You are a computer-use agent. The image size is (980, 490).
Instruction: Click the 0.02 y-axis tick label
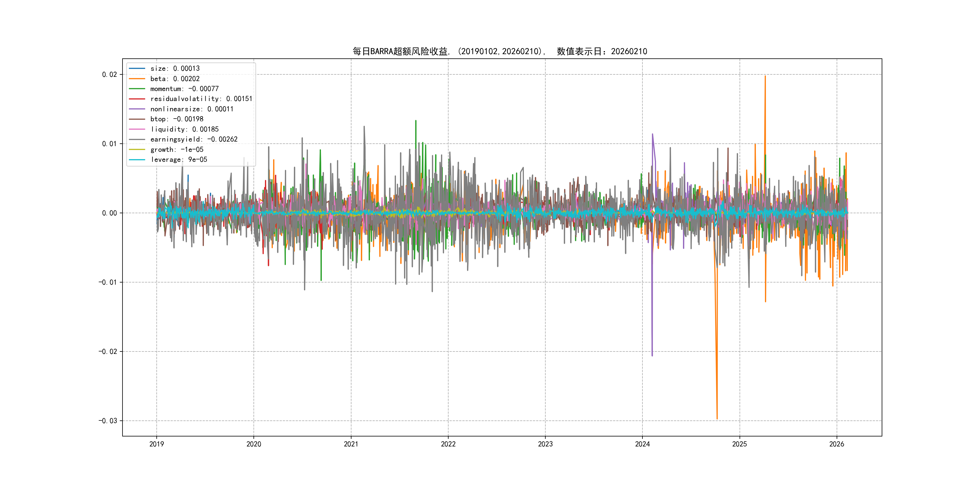(x=109, y=75)
